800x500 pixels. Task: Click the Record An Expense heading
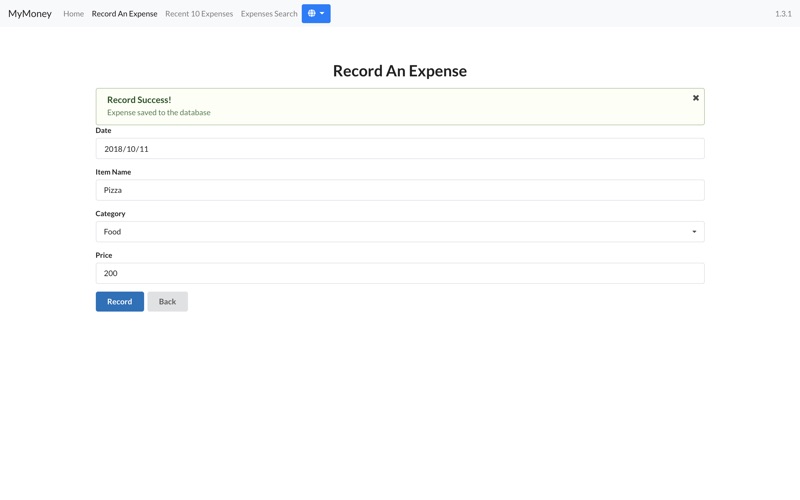pyautogui.click(x=400, y=71)
